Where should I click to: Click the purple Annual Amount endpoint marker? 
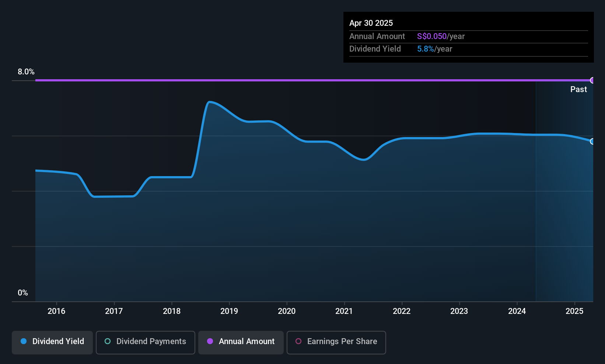[x=592, y=80]
